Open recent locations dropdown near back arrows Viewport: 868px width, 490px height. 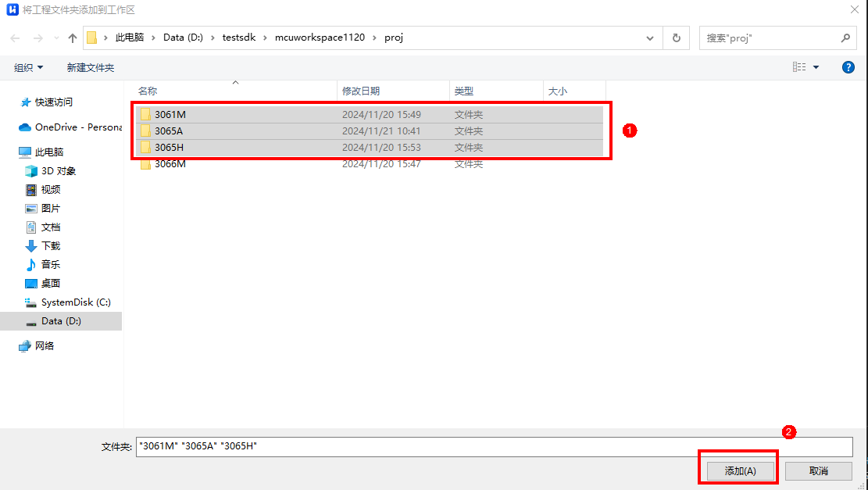pyautogui.click(x=56, y=38)
